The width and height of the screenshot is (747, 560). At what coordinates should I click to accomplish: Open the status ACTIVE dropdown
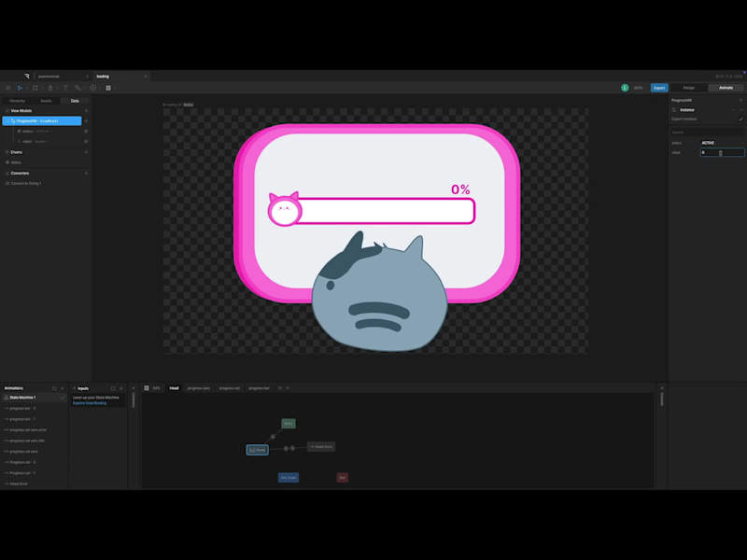point(708,144)
